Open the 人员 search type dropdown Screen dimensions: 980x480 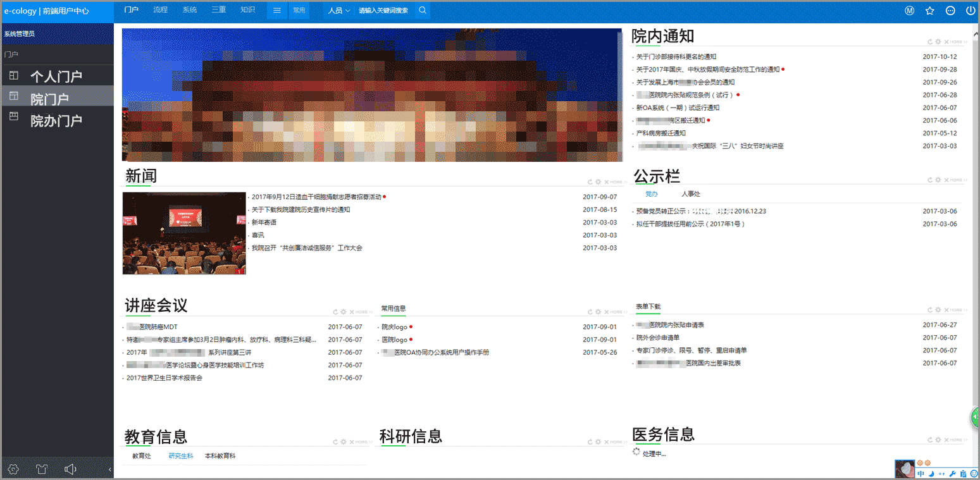[x=339, y=11]
